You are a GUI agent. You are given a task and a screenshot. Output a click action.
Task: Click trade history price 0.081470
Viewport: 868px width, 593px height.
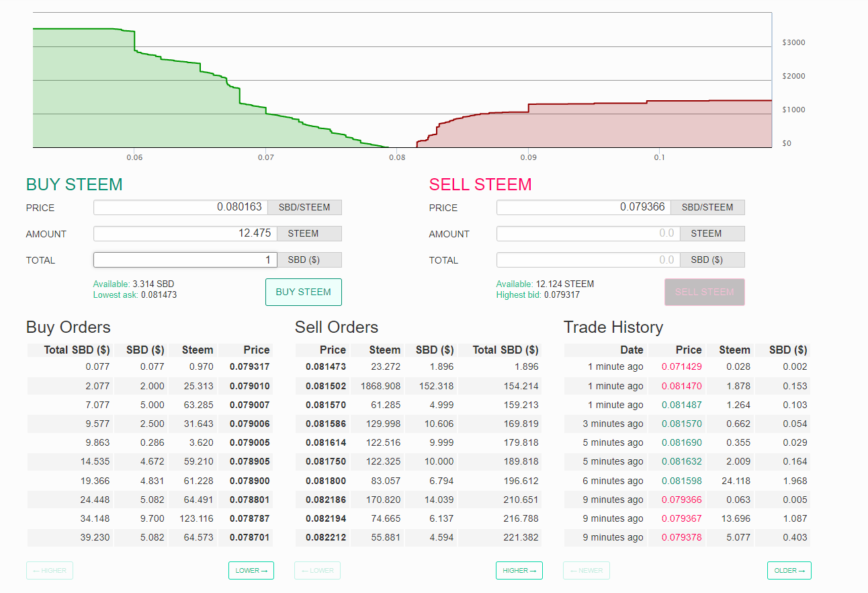point(681,386)
